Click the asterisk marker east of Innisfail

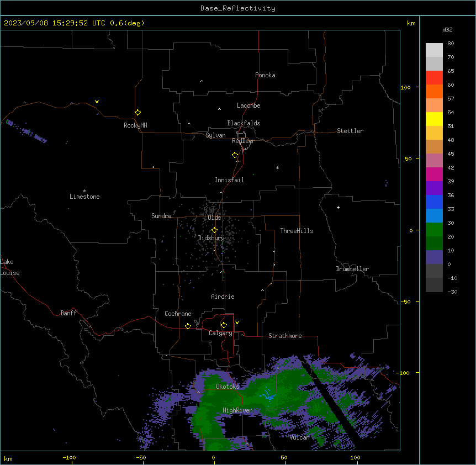tap(277, 167)
